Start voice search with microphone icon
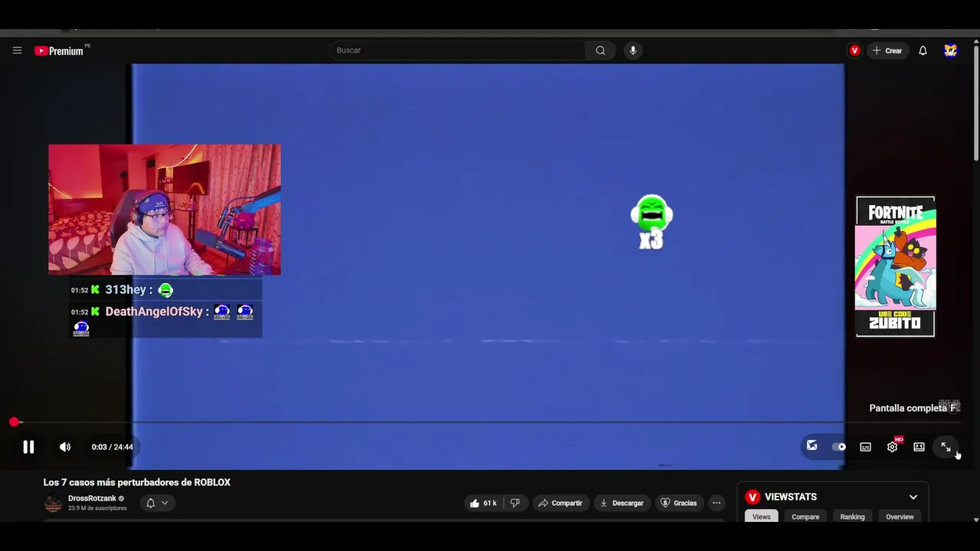 [632, 51]
